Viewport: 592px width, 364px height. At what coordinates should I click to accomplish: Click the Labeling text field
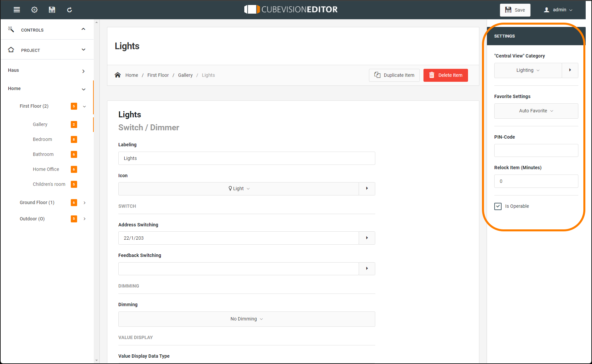(x=247, y=158)
